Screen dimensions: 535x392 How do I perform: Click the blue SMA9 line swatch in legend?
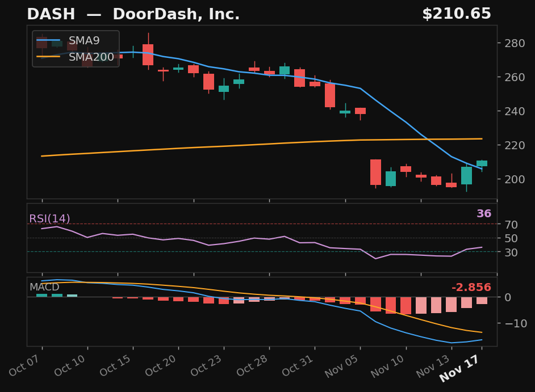pyautogui.click(x=48, y=40)
